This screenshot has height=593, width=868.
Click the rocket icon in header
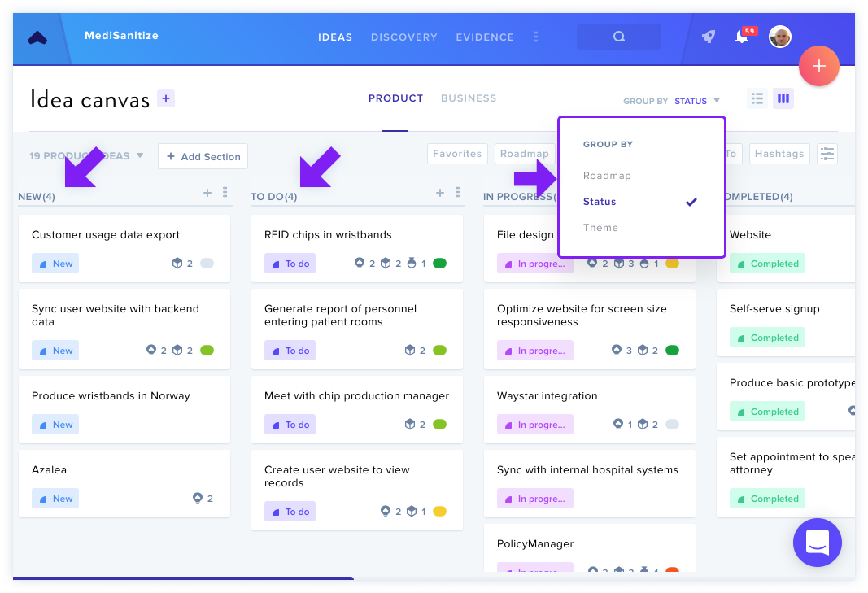708,37
